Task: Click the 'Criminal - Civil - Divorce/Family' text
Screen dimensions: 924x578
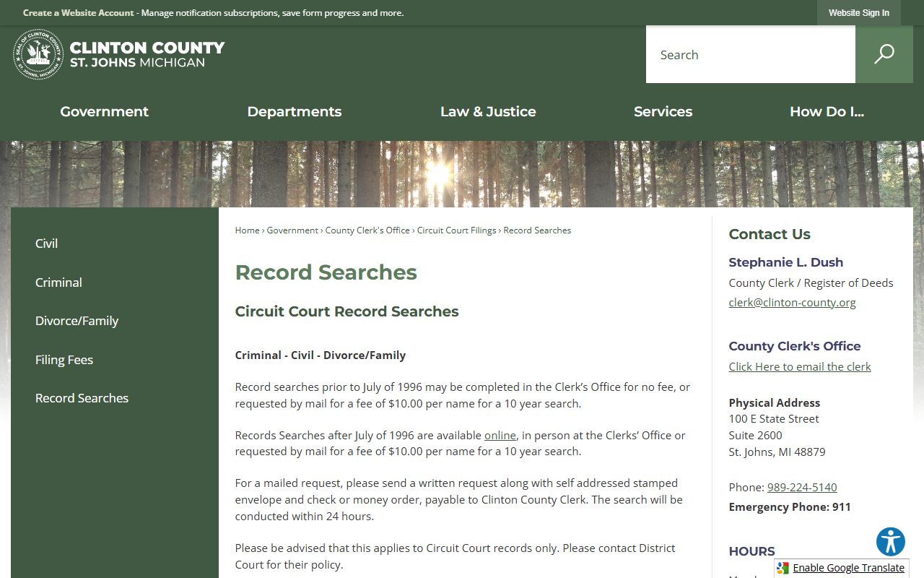Action: [321, 355]
